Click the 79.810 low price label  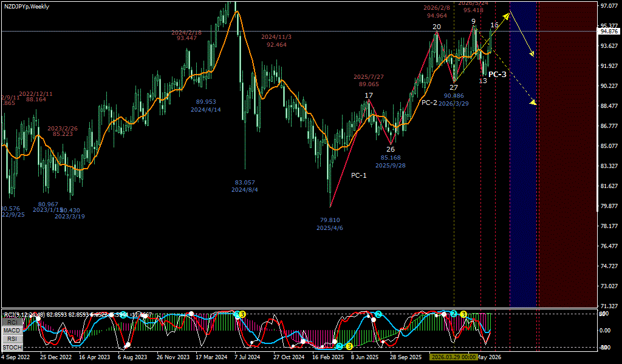(x=330, y=220)
